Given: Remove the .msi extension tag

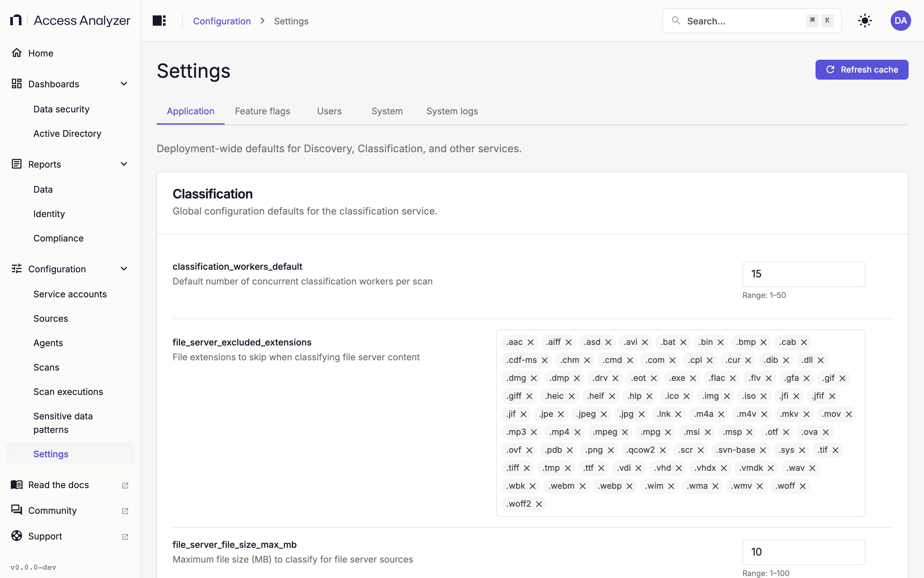Looking at the screenshot, I should click(x=708, y=432).
